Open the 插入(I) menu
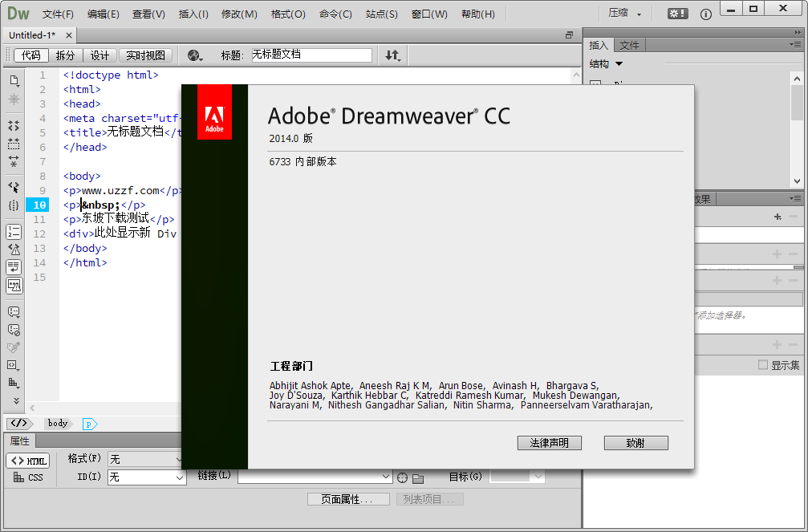 [193, 14]
